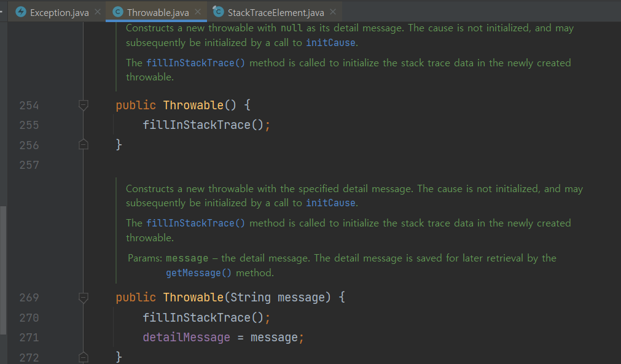The image size is (621, 364).
Task: Close the Throwable.java tab
Action: (198, 12)
